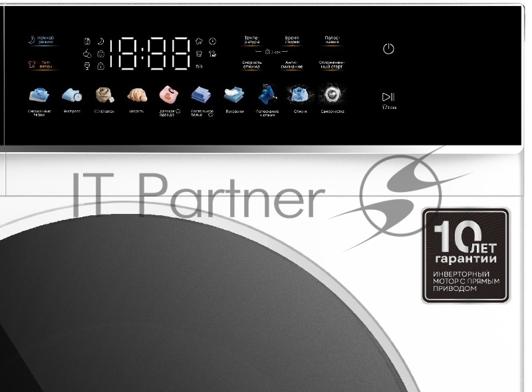532x392 pixels.
Task: Select the Пуховики (down jackets) program icon
Action: pyautogui.click(x=234, y=95)
